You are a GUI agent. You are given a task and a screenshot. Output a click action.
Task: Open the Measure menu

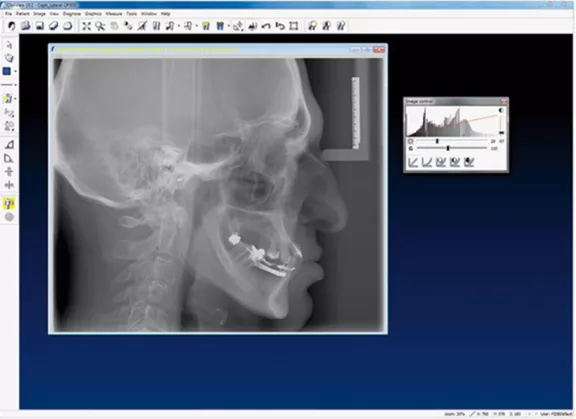(114, 14)
